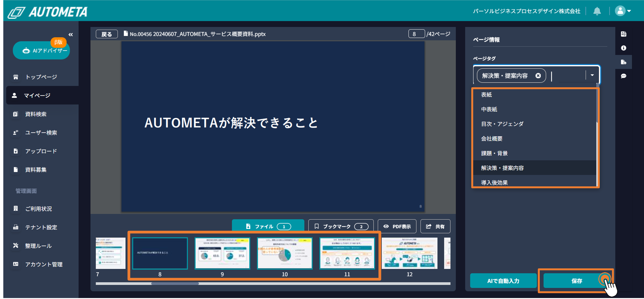Open the AI Advisor beta button
This screenshot has height=299, width=644.
(41, 50)
